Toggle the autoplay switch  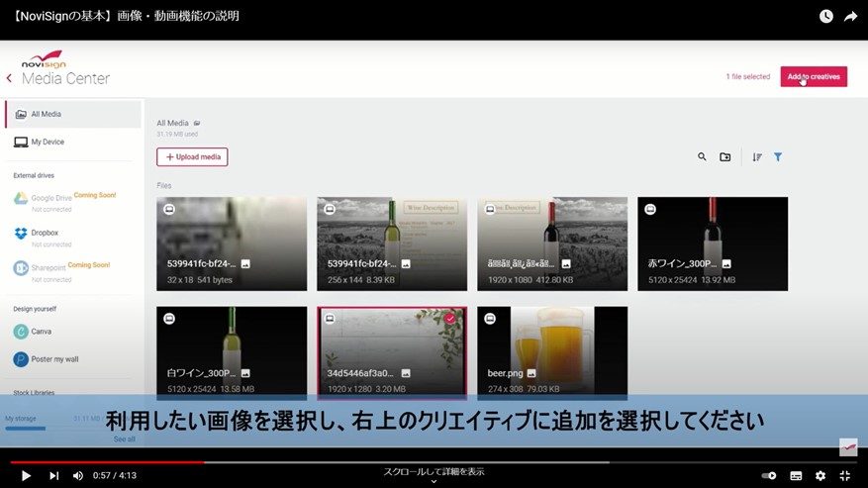click(x=768, y=475)
